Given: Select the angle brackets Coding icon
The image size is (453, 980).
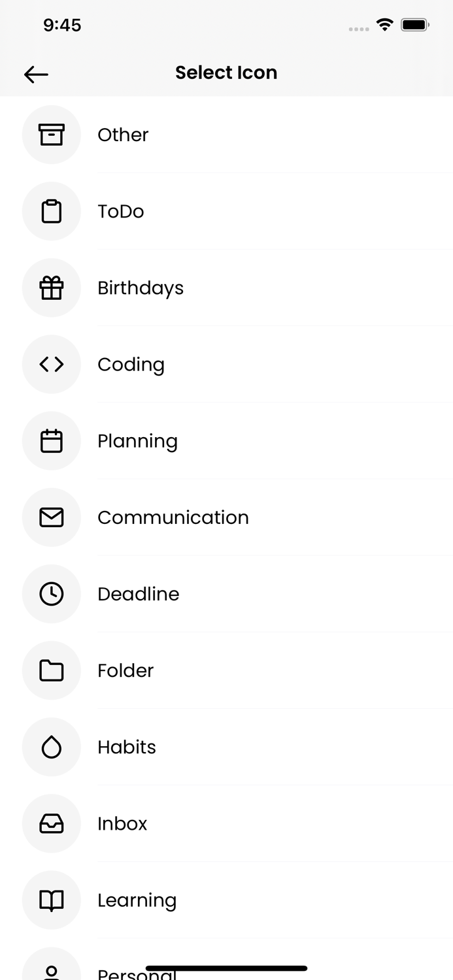Looking at the screenshot, I should [x=52, y=364].
